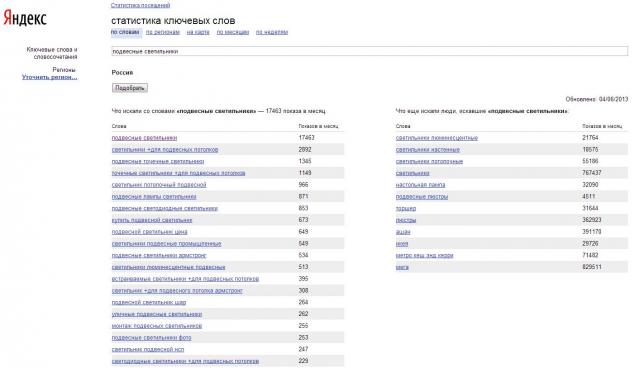
Task: Open link подвесные светильники армстронг
Action: (x=159, y=255)
